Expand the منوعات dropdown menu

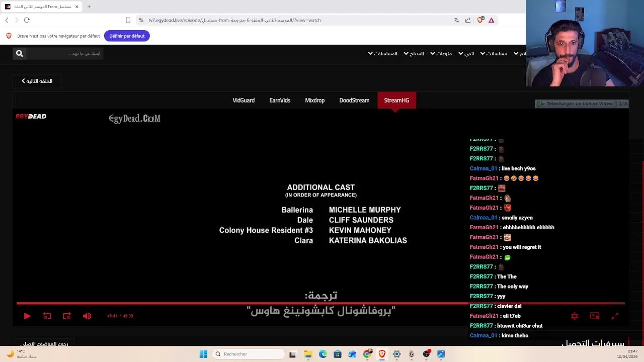pyautogui.click(x=441, y=54)
